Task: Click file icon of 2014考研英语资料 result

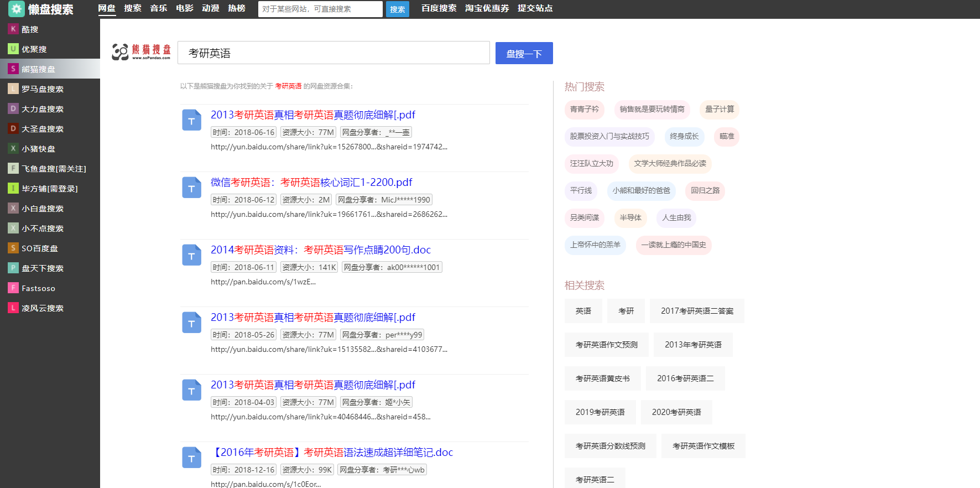Action: [192, 255]
